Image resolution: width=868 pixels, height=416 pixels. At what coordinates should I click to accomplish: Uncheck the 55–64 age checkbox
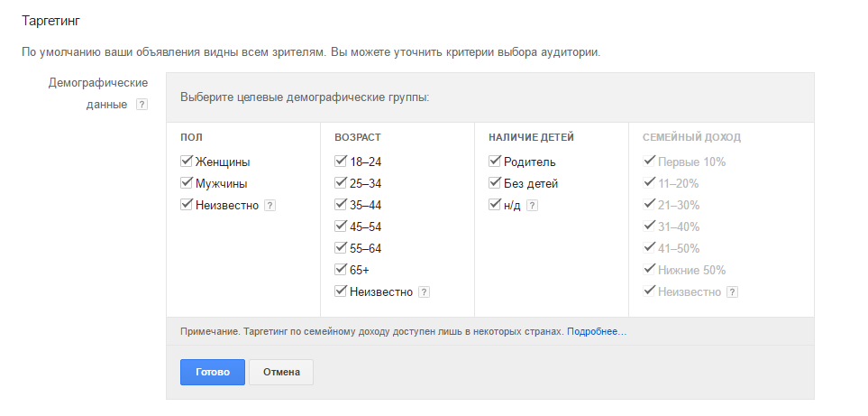(x=341, y=248)
